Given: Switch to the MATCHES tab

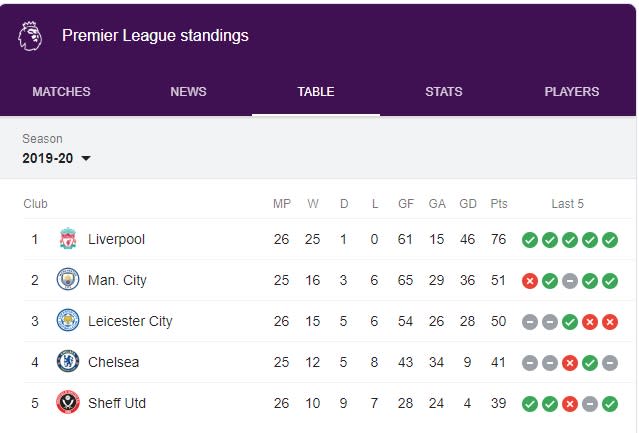Looking at the screenshot, I should [62, 92].
